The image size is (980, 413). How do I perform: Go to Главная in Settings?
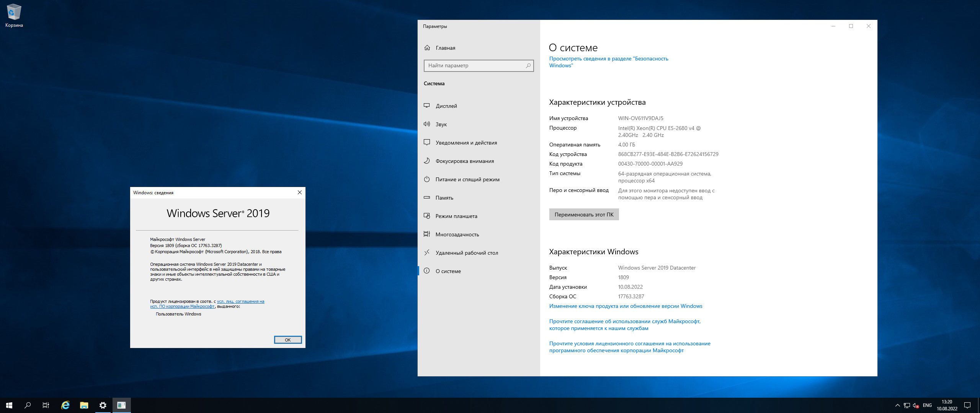(x=479, y=48)
